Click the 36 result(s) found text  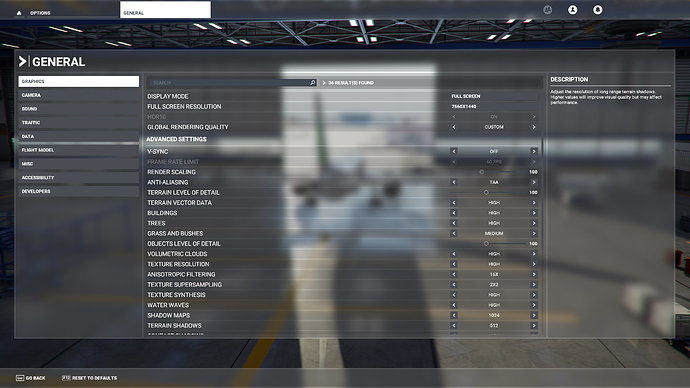point(351,83)
